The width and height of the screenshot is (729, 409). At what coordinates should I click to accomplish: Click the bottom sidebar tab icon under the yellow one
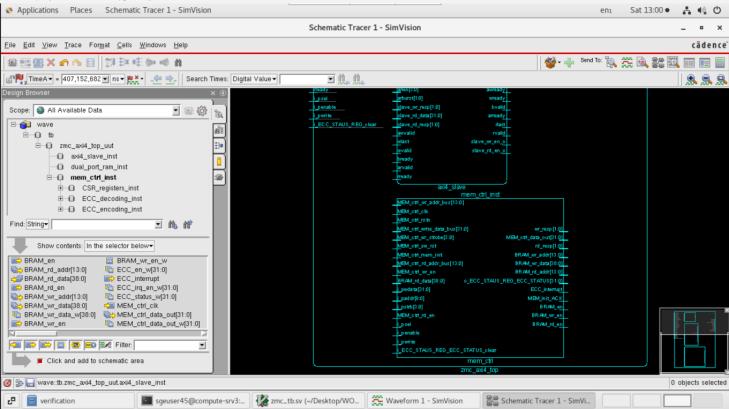(x=219, y=178)
